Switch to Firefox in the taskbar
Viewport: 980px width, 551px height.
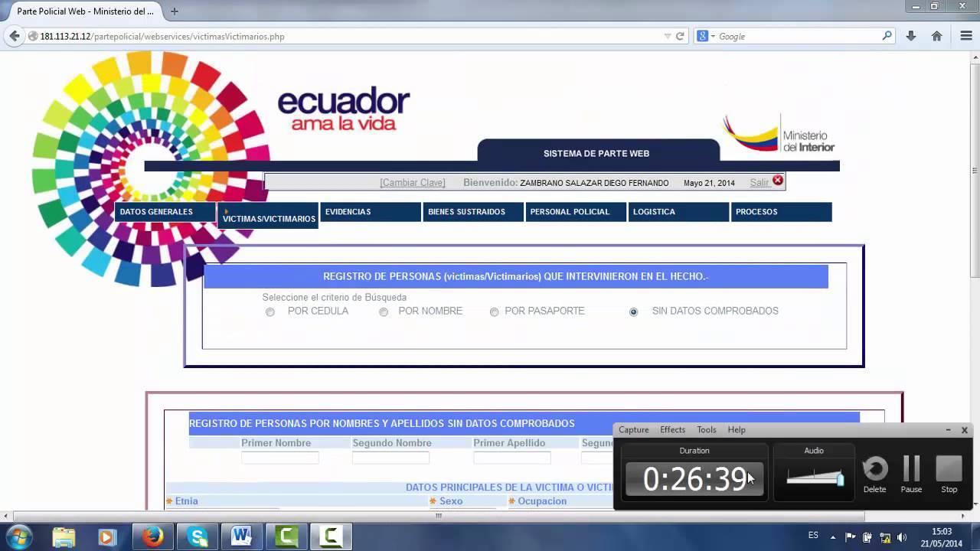152,537
